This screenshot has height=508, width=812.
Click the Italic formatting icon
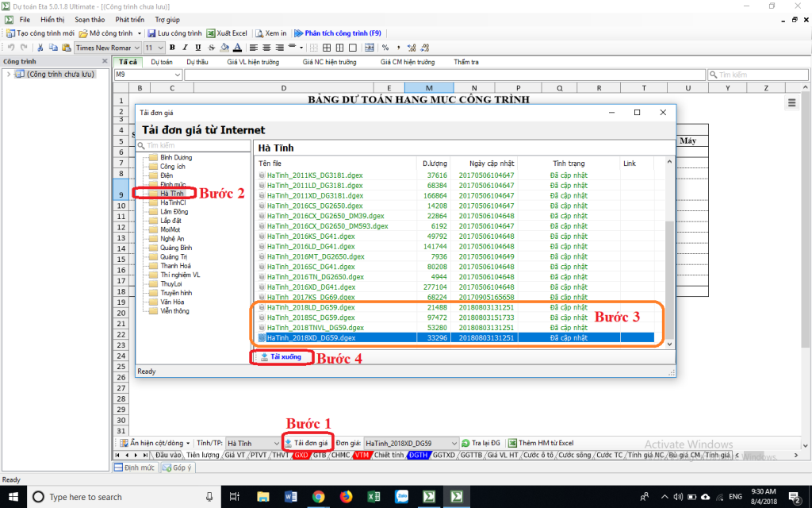point(185,48)
